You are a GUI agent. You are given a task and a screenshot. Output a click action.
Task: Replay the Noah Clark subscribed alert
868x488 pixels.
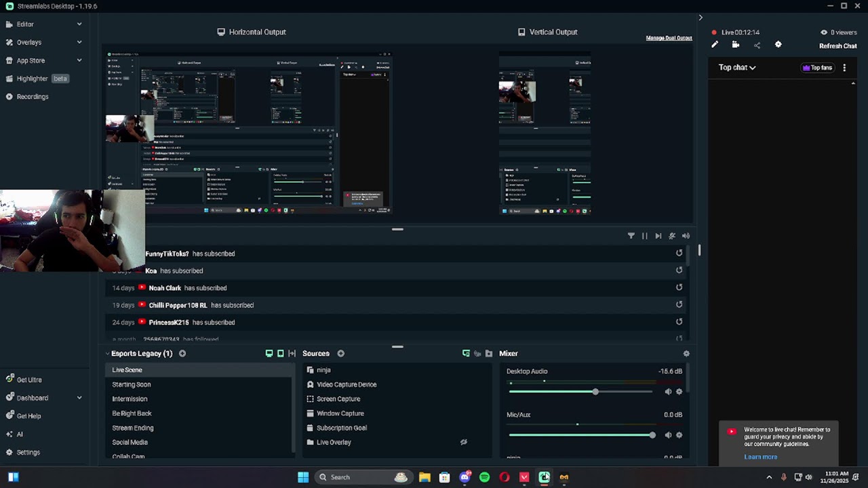(x=679, y=287)
